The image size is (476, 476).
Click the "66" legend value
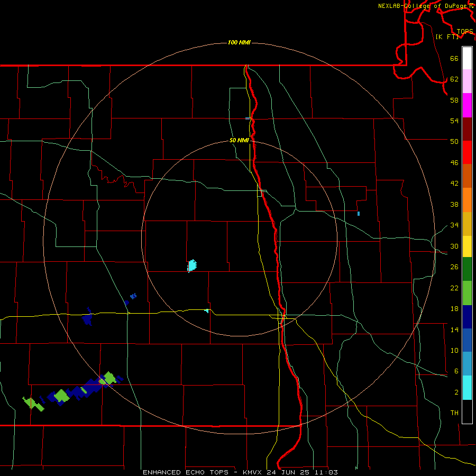pyautogui.click(x=454, y=59)
